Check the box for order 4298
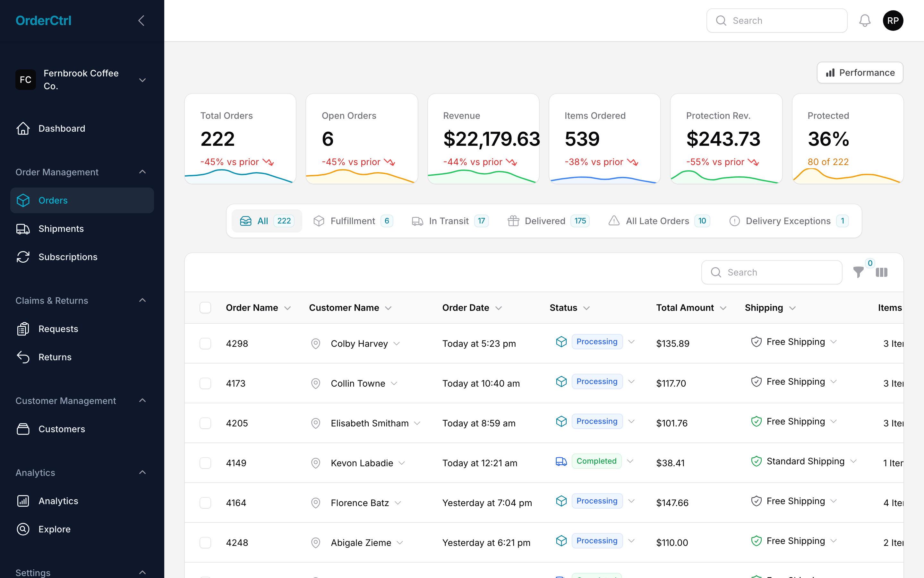Image resolution: width=924 pixels, height=578 pixels. (205, 344)
